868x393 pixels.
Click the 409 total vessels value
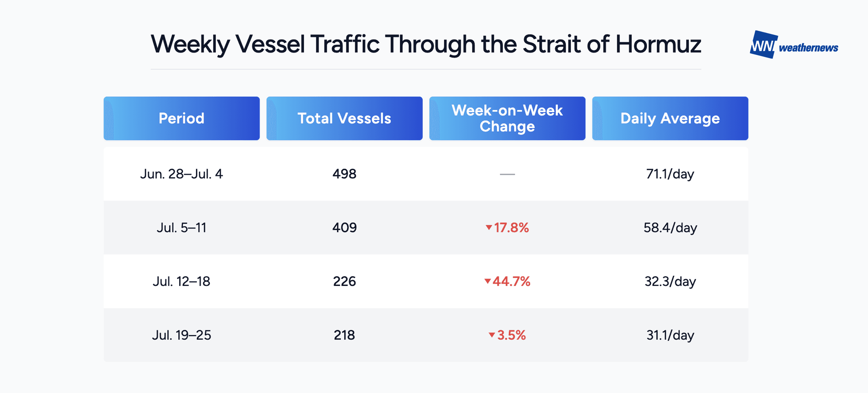pyautogui.click(x=344, y=227)
